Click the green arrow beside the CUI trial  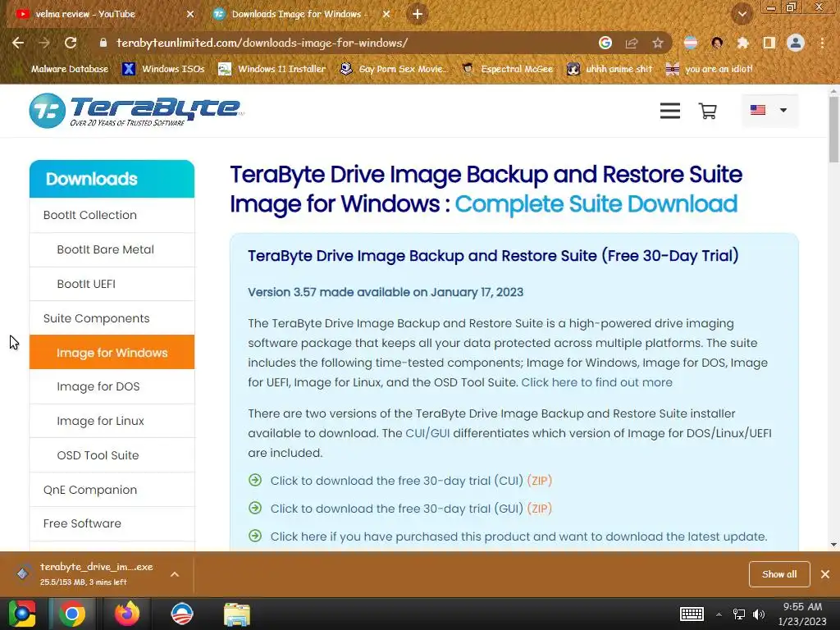(x=255, y=480)
